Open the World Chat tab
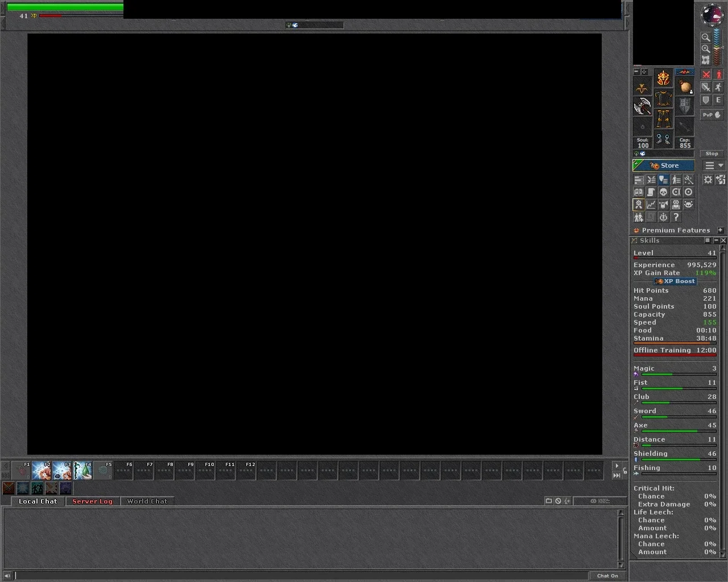 pyautogui.click(x=147, y=501)
